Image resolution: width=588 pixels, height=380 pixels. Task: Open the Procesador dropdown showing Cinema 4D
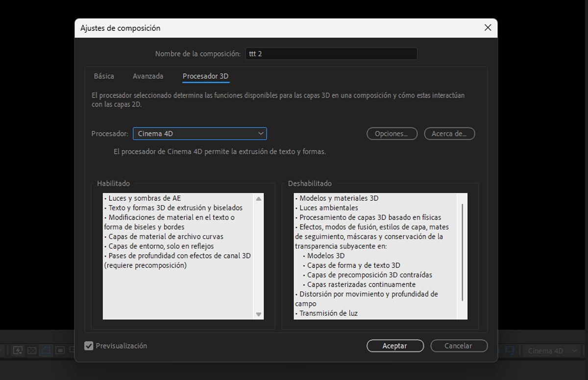199,133
